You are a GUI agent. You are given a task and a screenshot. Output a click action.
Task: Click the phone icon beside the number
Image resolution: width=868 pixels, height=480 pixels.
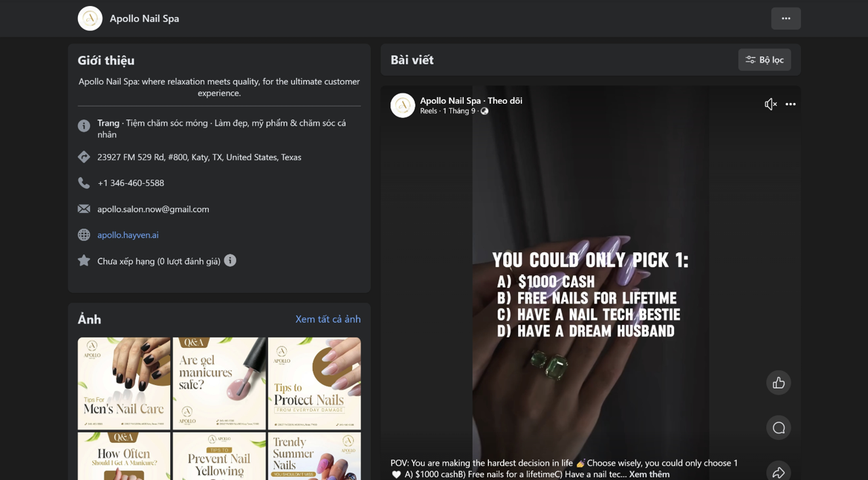(x=84, y=183)
